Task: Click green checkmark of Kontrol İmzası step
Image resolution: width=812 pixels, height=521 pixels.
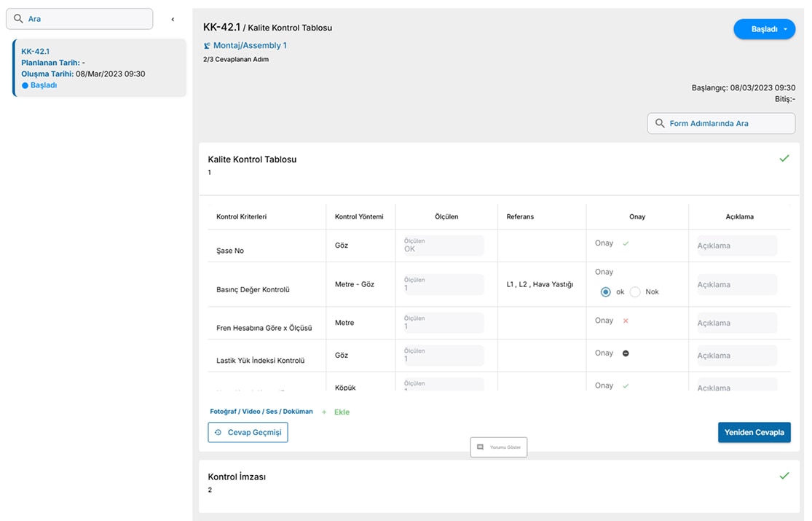Action: [x=784, y=476]
